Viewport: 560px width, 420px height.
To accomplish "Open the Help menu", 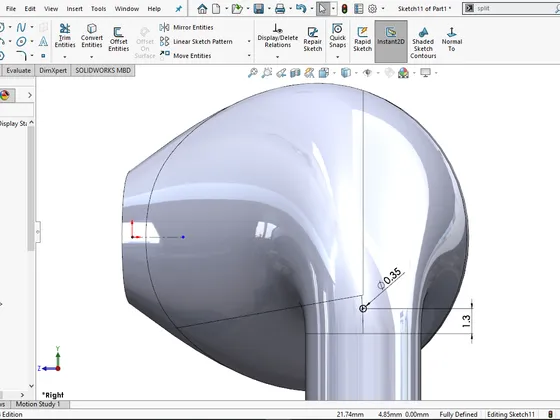I will [x=154, y=9].
